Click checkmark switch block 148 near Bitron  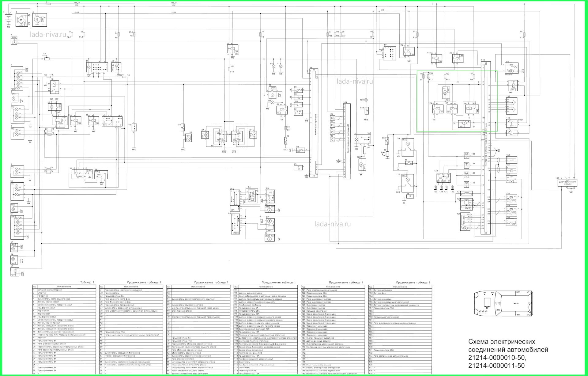511,123
